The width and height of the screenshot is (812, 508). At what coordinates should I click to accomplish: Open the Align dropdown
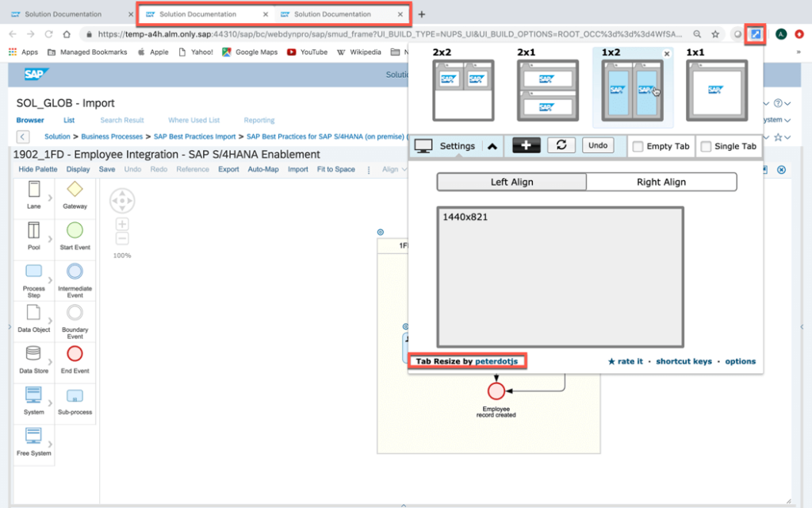(x=394, y=170)
